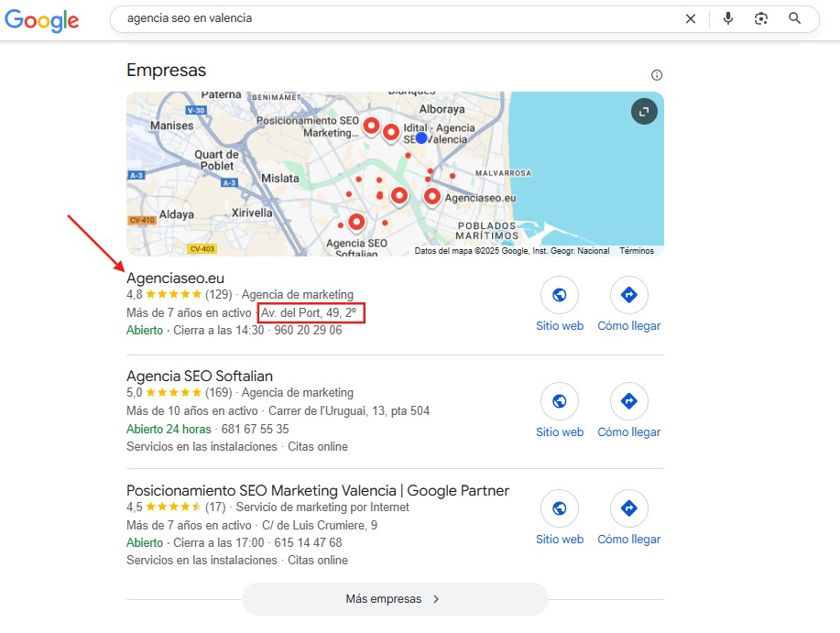Click 'Cómo llegar' label under Agenciaseo.eu
The image size is (840, 633).
pyautogui.click(x=629, y=325)
